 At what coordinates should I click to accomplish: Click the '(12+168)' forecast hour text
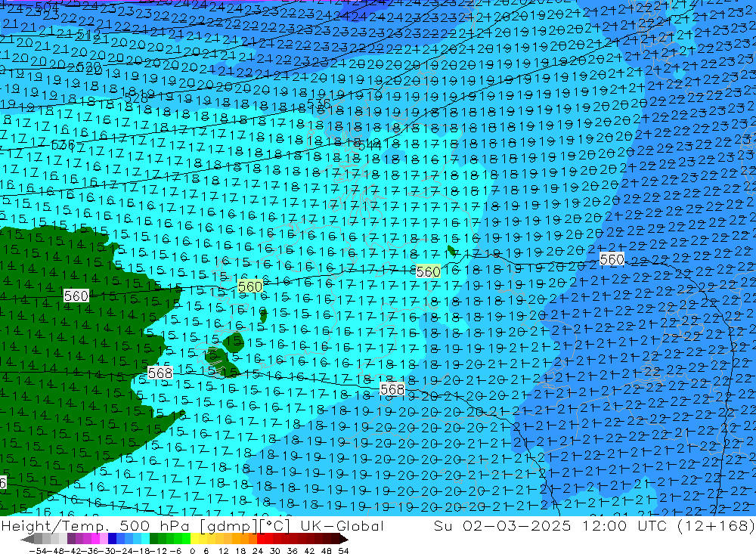(715, 525)
